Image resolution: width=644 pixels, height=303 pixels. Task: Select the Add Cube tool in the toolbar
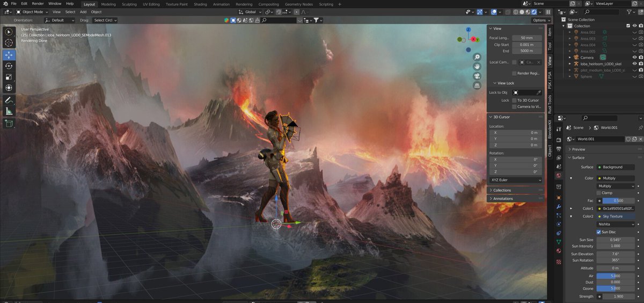coord(9,124)
